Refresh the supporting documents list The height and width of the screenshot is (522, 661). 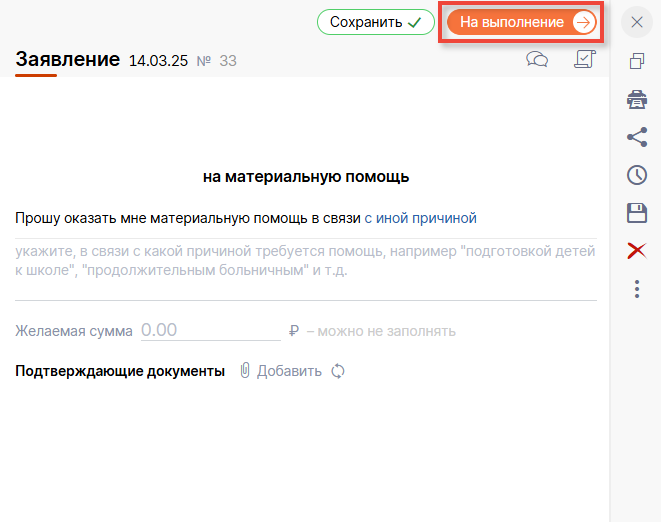[x=338, y=371]
